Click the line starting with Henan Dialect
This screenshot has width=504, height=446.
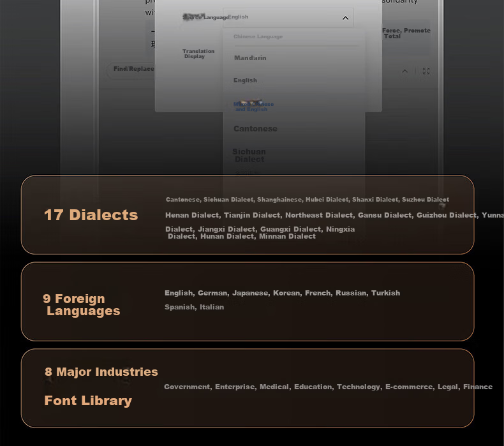click(334, 215)
